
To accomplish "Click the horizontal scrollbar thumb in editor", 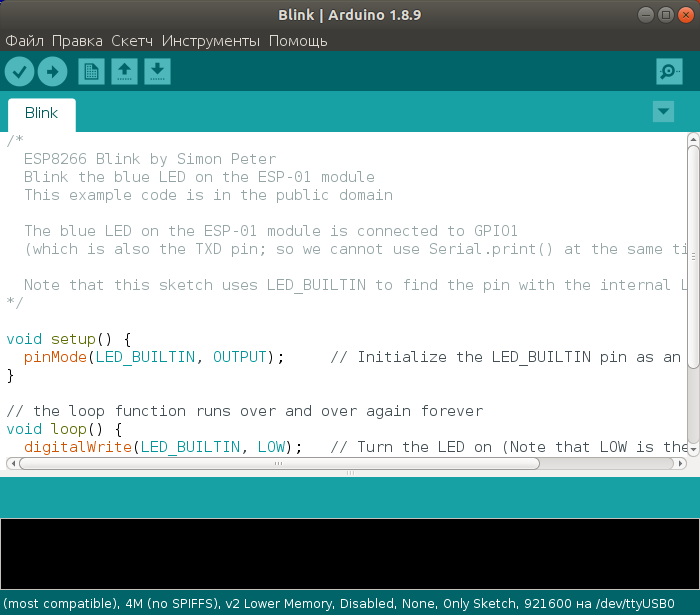I will coord(279,464).
